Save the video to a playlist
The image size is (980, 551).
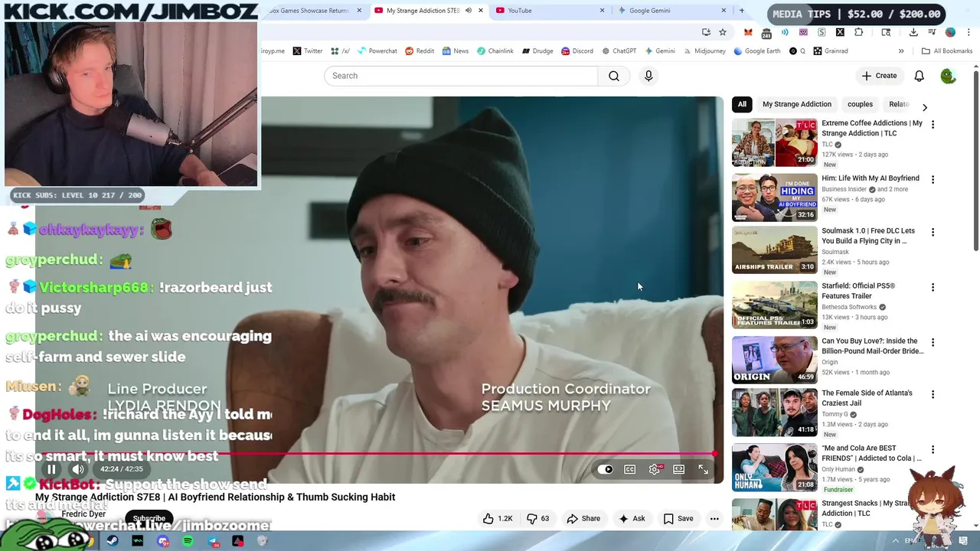click(x=678, y=519)
